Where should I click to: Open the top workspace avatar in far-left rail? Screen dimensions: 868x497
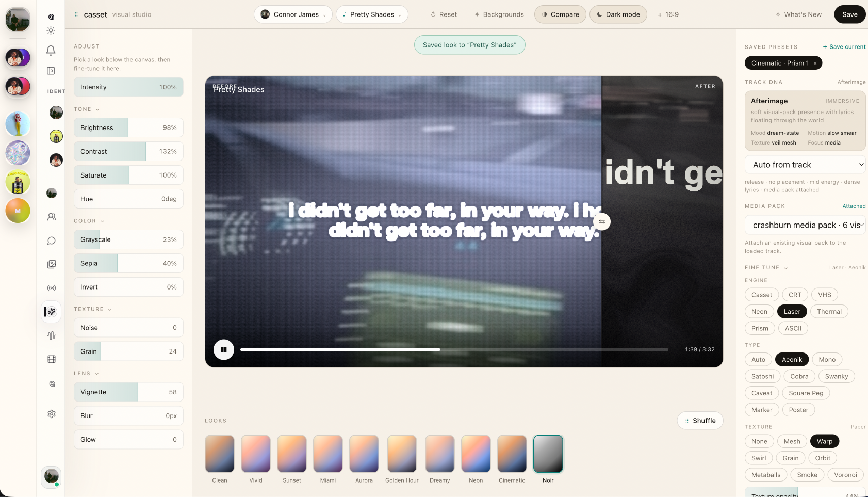pos(18,20)
